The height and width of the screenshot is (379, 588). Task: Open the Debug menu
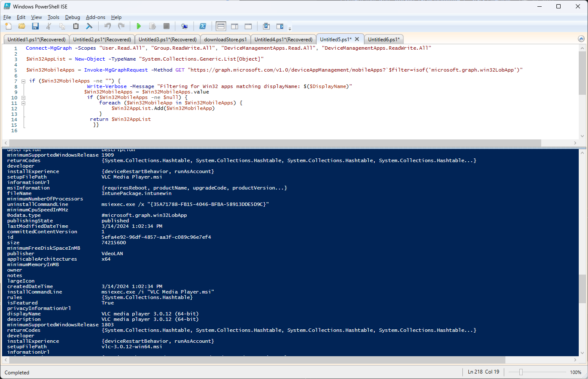coord(72,17)
